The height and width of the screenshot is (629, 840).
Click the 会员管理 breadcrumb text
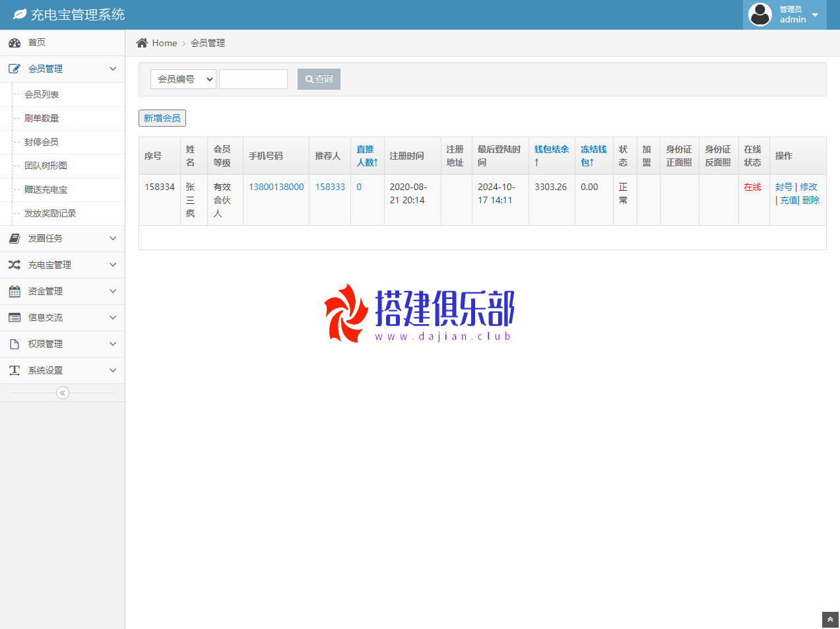(x=208, y=43)
